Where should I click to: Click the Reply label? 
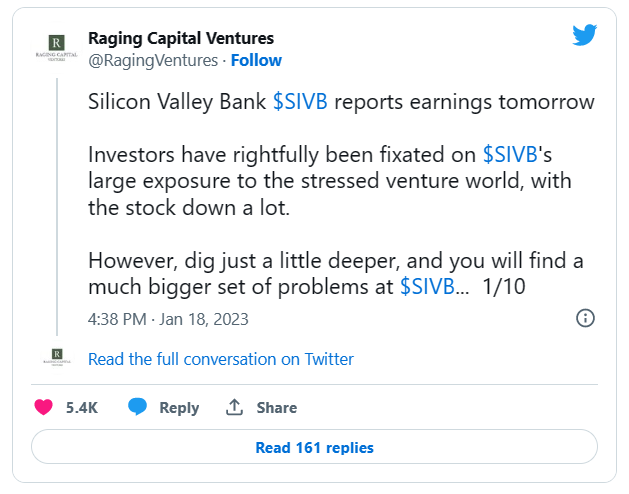click(x=179, y=408)
